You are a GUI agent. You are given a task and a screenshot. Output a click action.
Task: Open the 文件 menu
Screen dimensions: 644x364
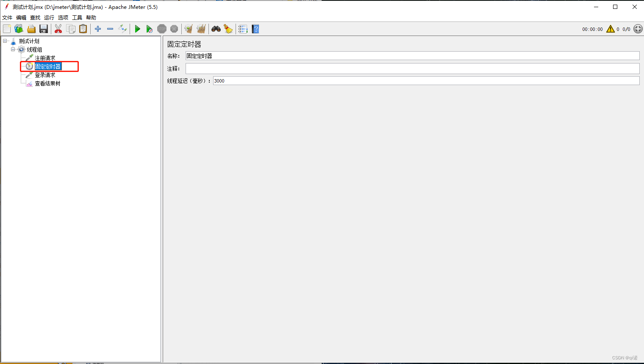7,17
